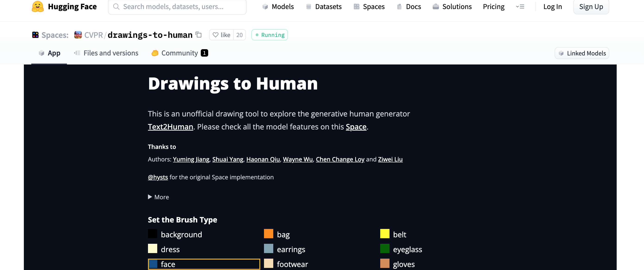The width and height of the screenshot is (644, 270).
Task: Click the CVPR organization avatar
Action: 78,35
